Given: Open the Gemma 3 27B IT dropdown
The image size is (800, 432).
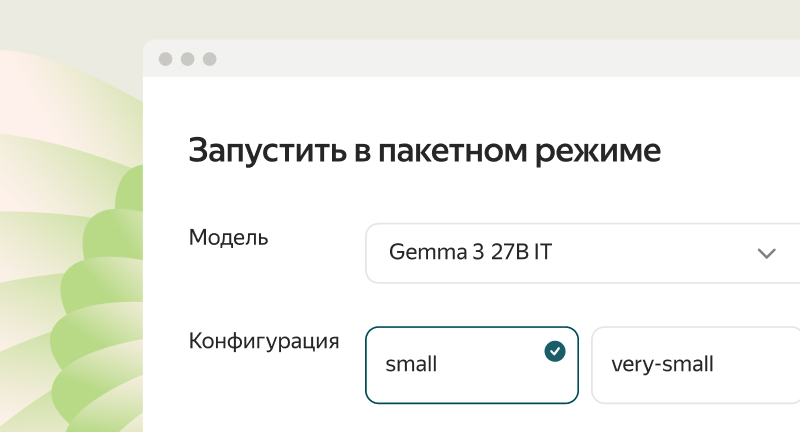Looking at the screenshot, I should point(582,253).
